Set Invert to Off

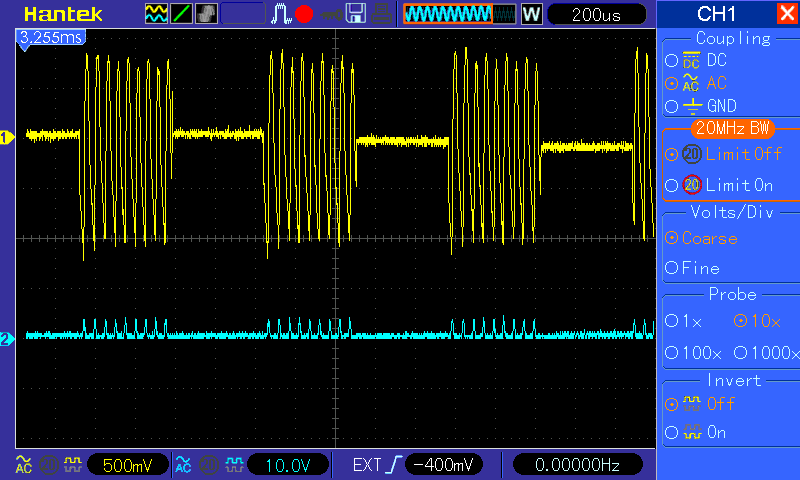[x=700, y=404]
